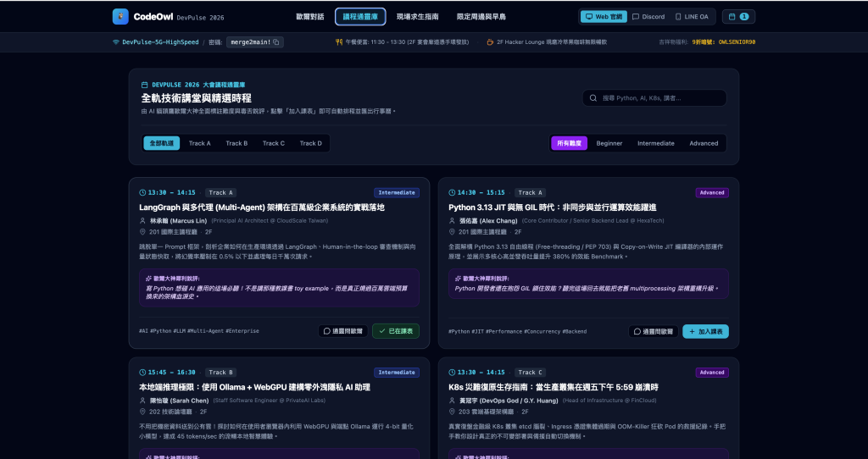Screen dimensions: 868x459
Task: Open the 現場求生指南 nav tab
Action: tap(417, 17)
